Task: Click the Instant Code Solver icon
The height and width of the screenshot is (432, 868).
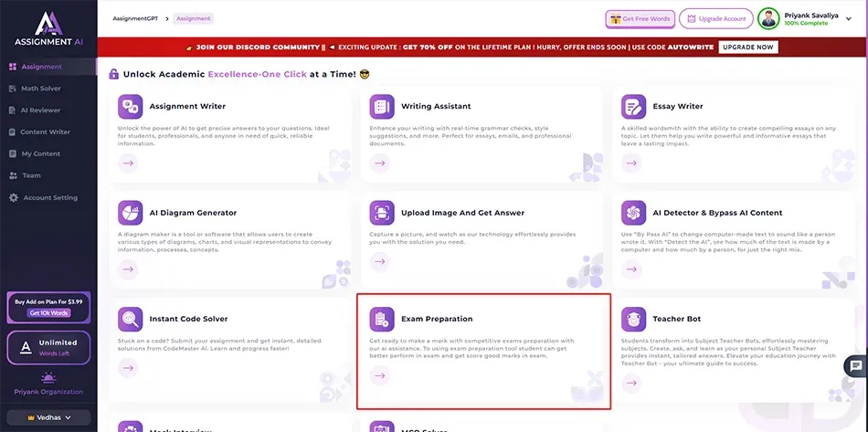Action: pos(131,319)
